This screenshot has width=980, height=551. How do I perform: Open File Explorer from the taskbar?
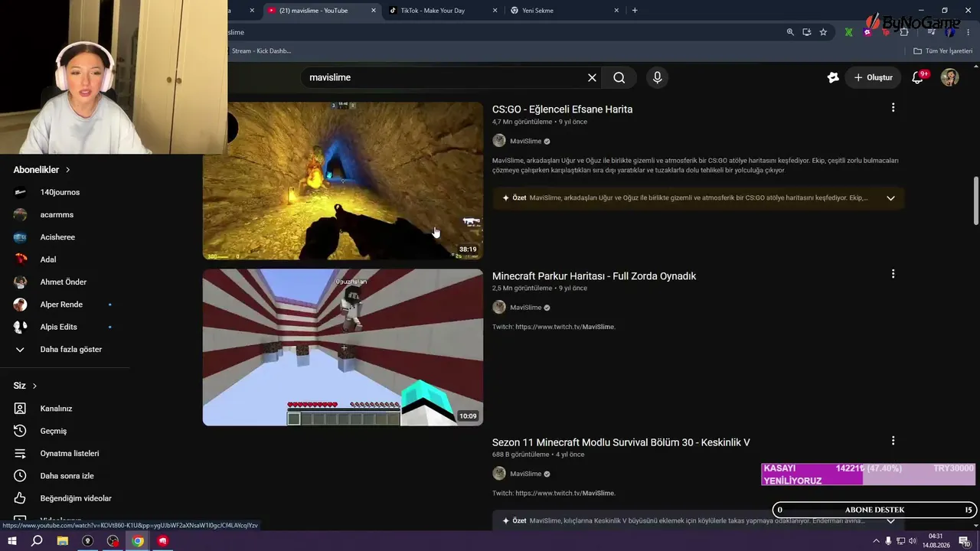(x=63, y=541)
